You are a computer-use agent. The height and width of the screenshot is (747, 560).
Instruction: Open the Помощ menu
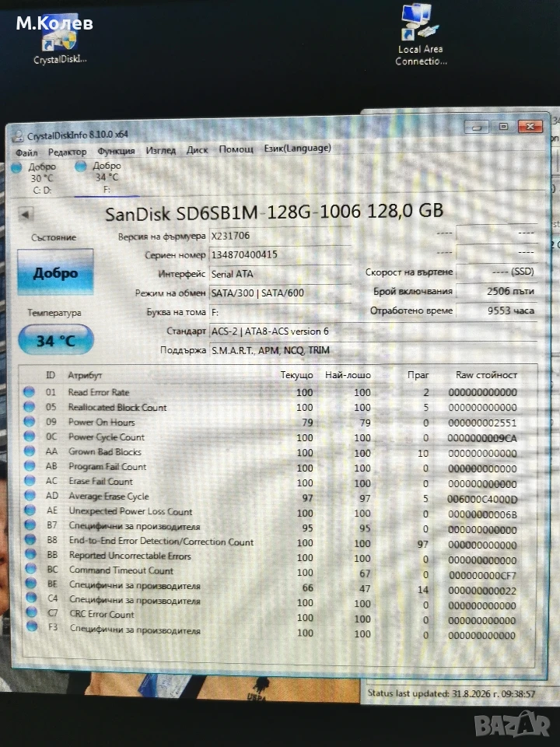pos(236,149)
